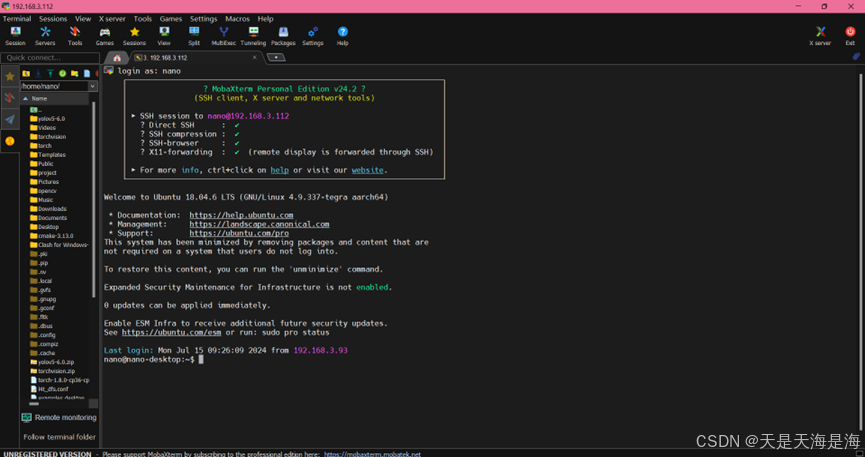Create a new file in SFTP browser
The width and height of the screenshot is (865, 457).
[x=87, y=73]
